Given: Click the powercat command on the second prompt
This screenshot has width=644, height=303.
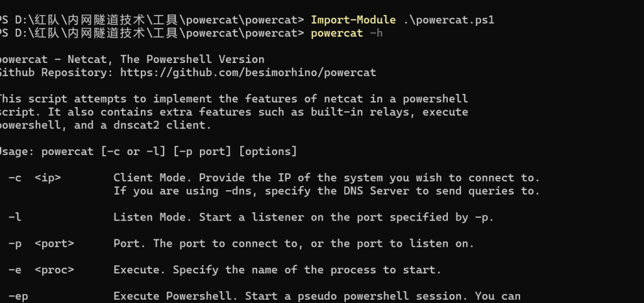Looking at the screenshot, I should tap(337, 33).
